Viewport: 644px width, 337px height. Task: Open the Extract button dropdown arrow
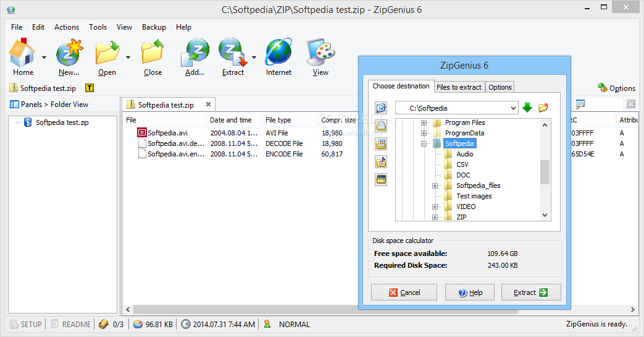coord(254,57)
